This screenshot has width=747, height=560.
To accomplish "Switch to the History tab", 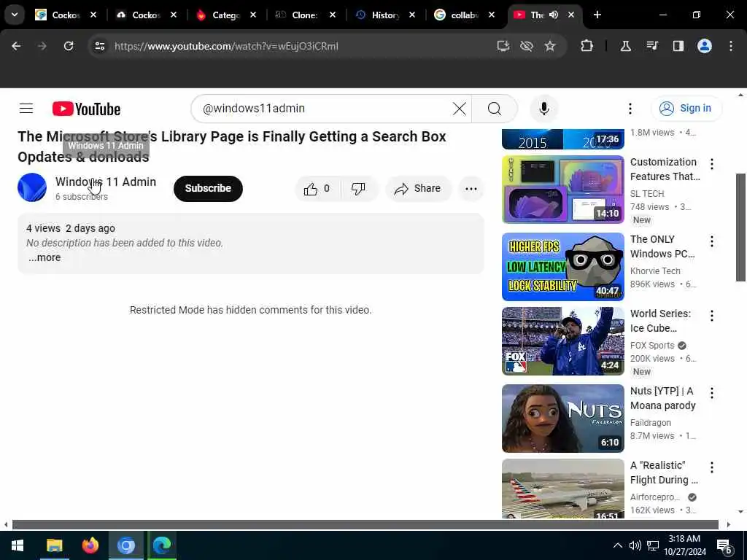I will point(384,15).
